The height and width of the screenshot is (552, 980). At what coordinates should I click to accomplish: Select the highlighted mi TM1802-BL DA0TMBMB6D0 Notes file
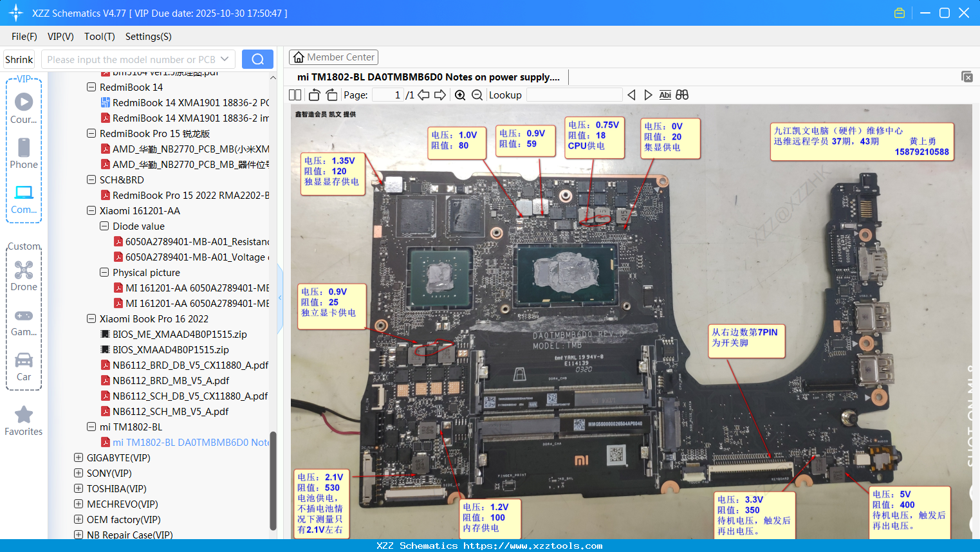tap(185, 443)
